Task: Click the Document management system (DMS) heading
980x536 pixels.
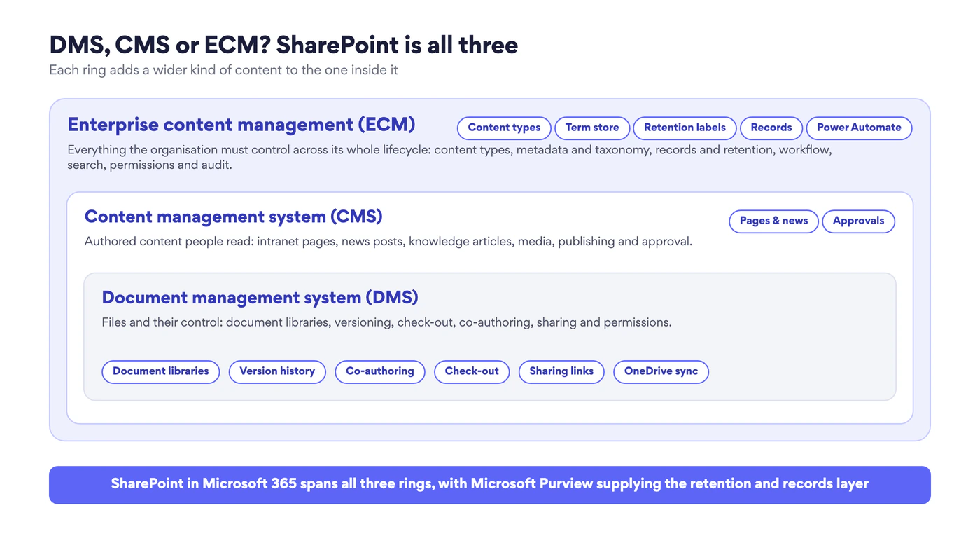Action: click(x=260, y=298)
